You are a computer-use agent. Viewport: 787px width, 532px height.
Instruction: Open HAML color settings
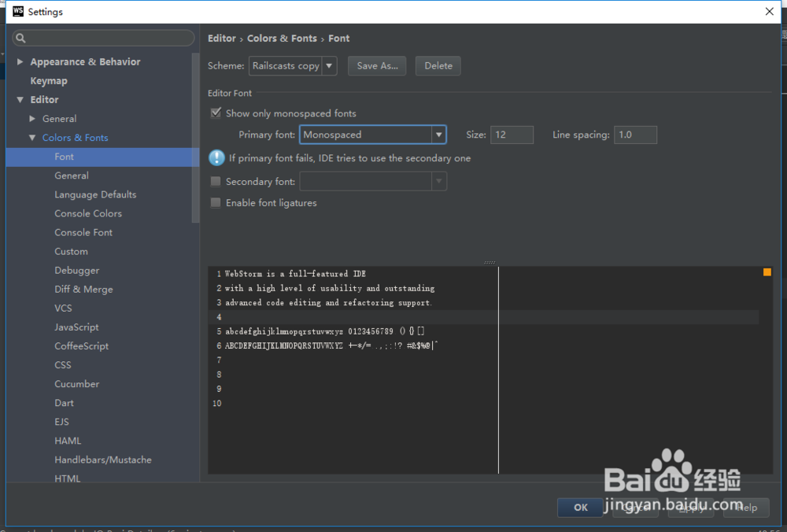click(68, 441)
